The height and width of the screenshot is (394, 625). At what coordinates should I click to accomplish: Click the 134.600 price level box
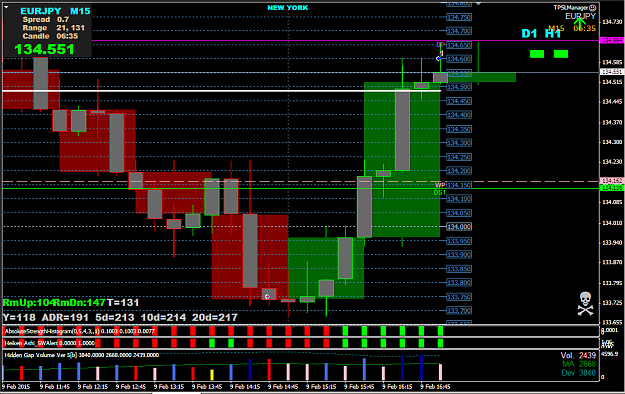coord(459,59)
